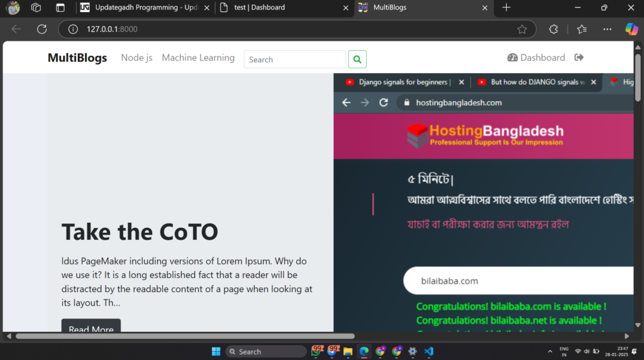644x360 pixels.
Task: Open the notifications bell in the tray
Action: pyautogui.click(x=635, y=351)
